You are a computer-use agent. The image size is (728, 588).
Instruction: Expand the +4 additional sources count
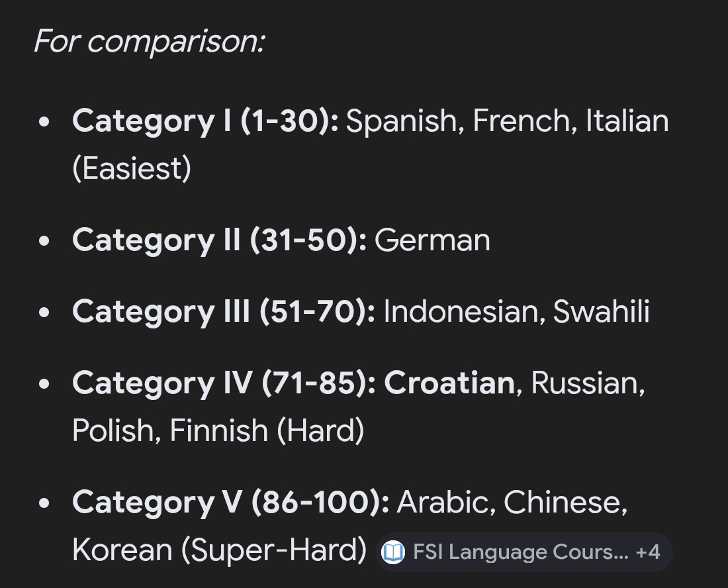click(x=647, y=552)
